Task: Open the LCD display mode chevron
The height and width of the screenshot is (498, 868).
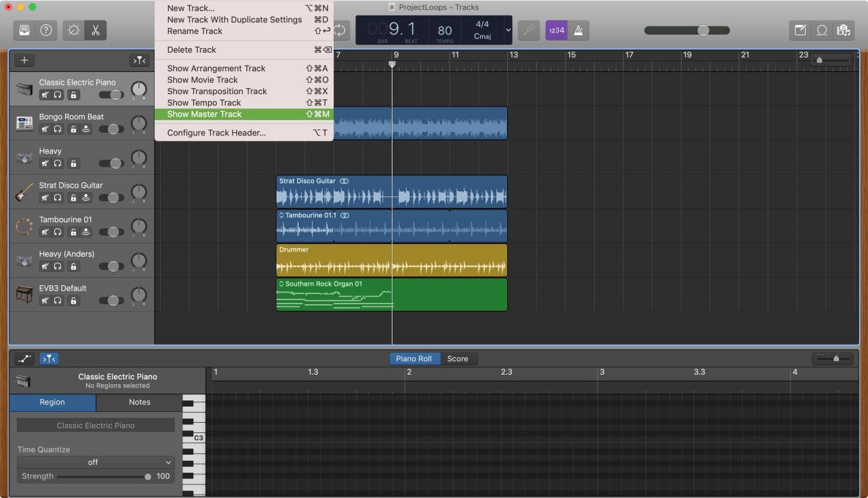Action: click(508, 30)
